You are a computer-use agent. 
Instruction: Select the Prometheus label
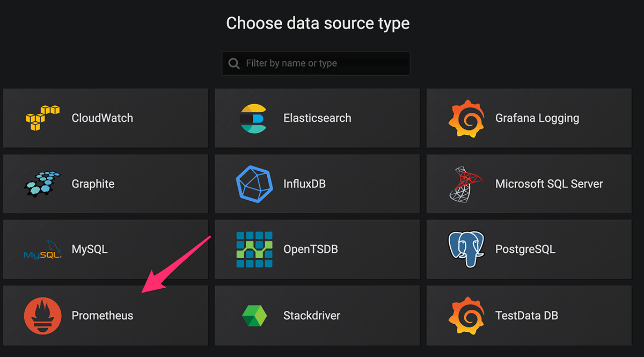coord(103,315)
